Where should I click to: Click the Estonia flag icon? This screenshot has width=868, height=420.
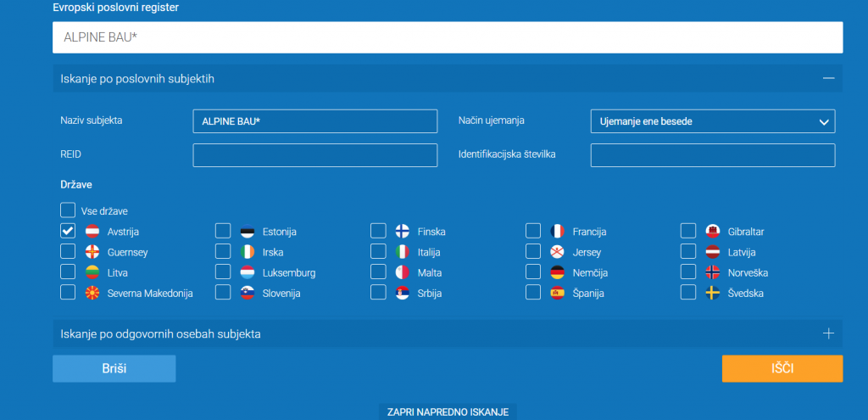pyautogui.click(x=248, y=231)
